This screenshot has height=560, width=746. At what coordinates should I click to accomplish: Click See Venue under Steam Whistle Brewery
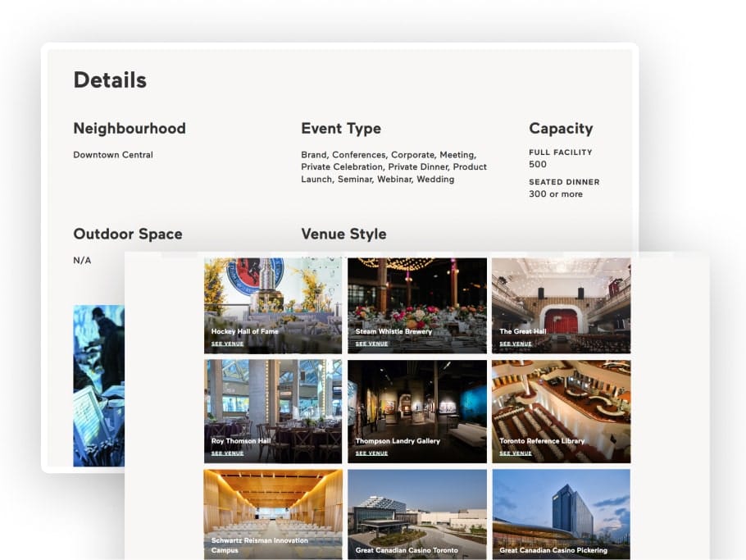pyautogui.click(x=371, y=344)
